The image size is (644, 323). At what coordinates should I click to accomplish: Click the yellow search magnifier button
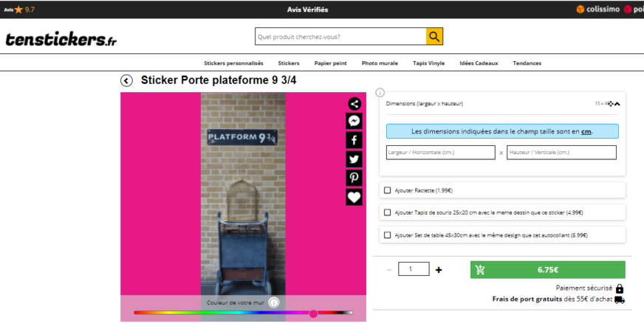coord(434,36)
